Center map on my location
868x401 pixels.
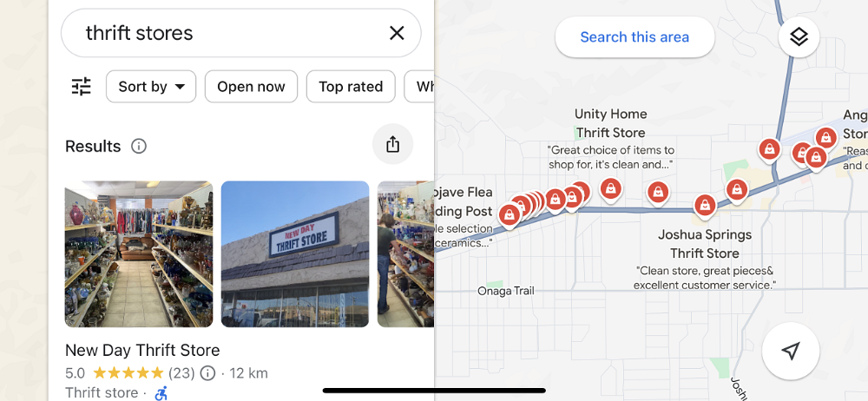(x=791, y=351)
